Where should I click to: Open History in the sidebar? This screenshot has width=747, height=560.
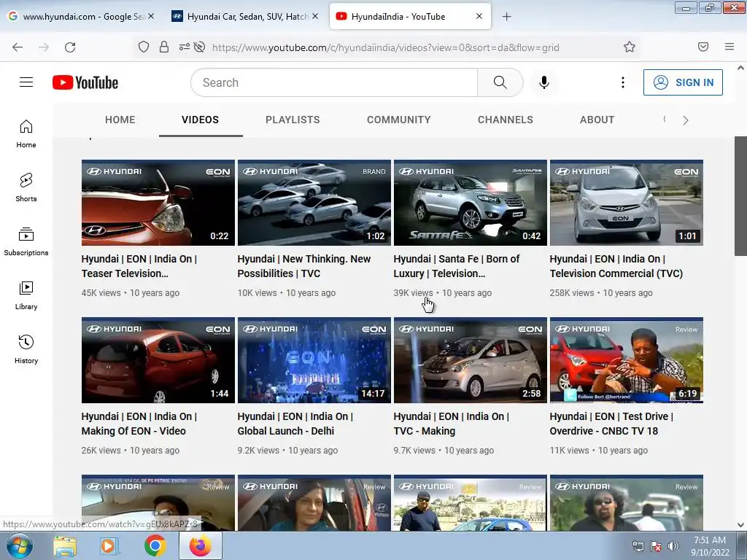click(26, 349)
